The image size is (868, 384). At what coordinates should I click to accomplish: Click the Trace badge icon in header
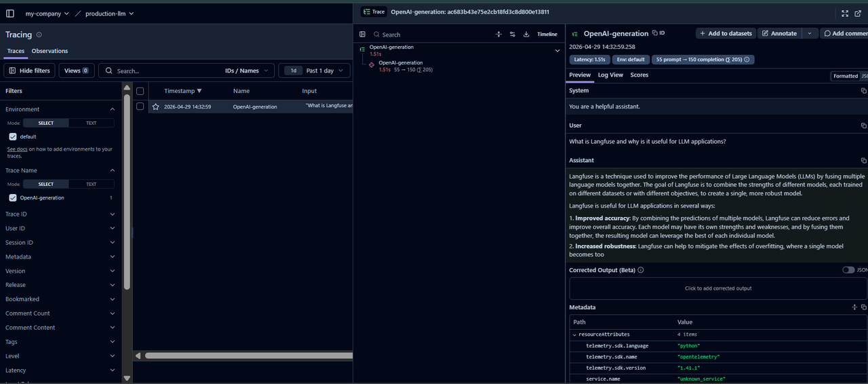pyautogui.click(x=373, y=12)
